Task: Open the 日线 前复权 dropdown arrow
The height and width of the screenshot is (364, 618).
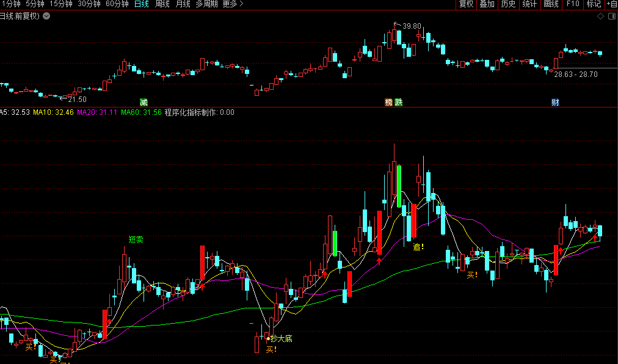Action: click(x=46, y=16)
